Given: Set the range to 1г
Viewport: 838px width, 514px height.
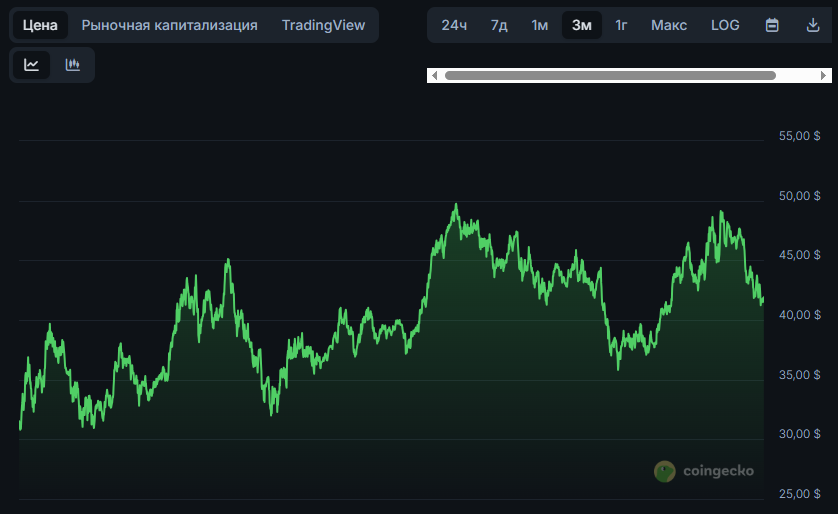Looking at the screenshot, I should (x=621, y=25).
